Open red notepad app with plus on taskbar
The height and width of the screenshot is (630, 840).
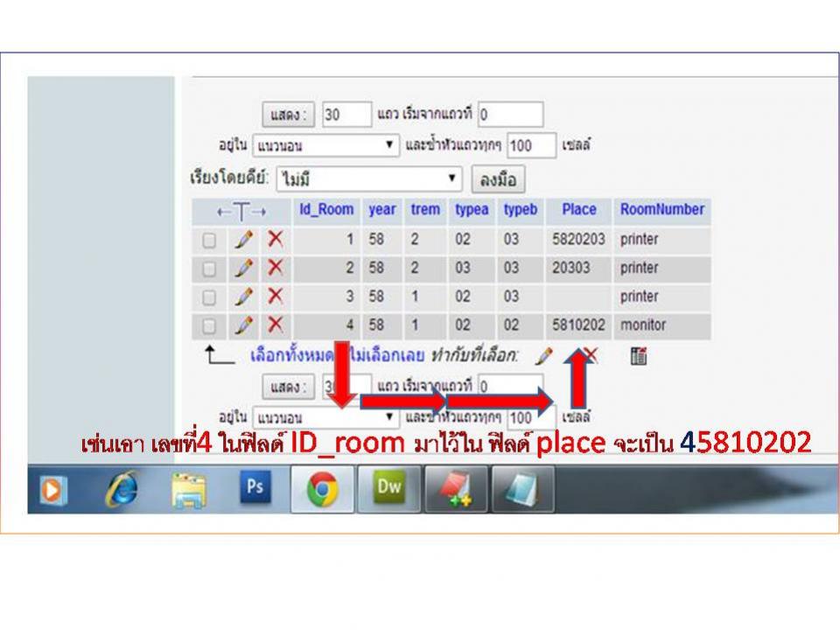(456, 489)
